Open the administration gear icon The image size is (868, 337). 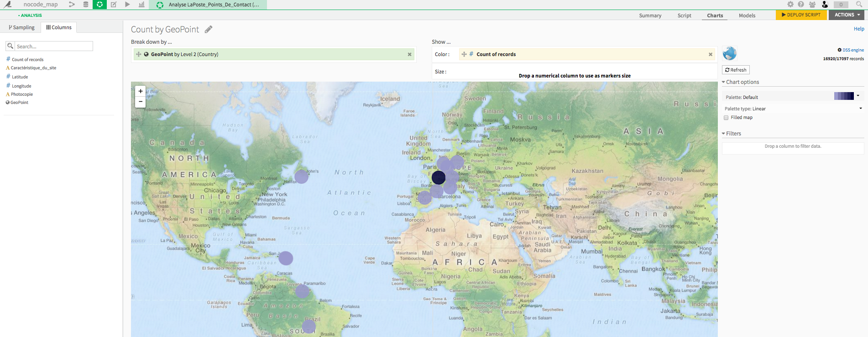pyautogui.click(x=790, y=4)
